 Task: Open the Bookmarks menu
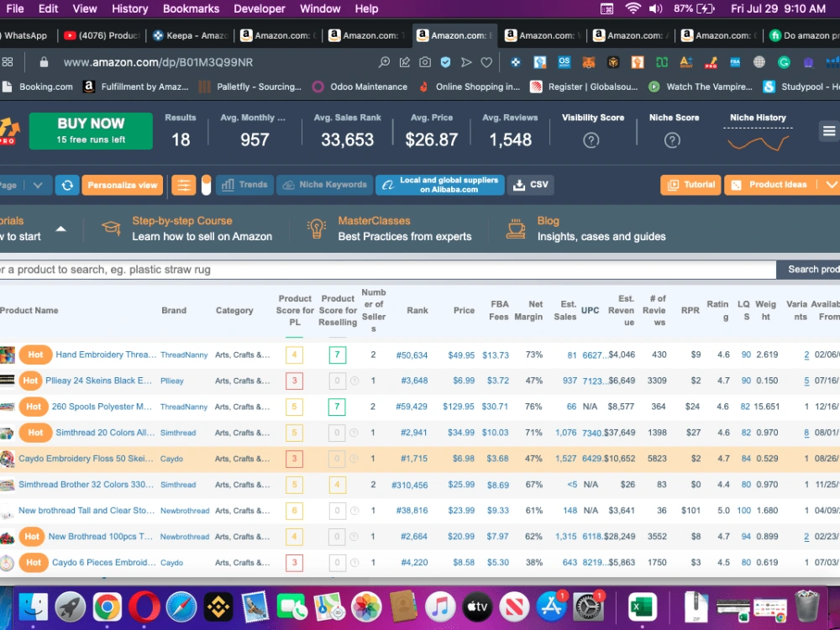[x=192, y=8]
